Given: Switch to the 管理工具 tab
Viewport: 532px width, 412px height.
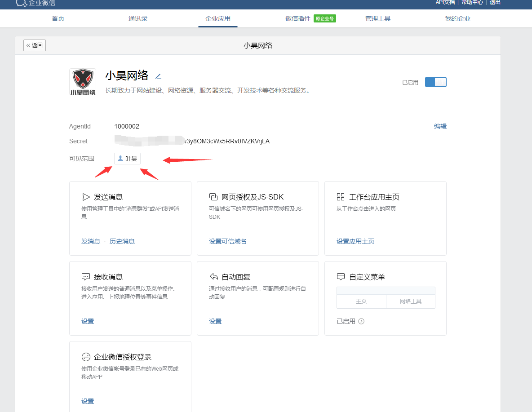Looking at the screenshot, I should pyautogui.click(x=378, y=18).
